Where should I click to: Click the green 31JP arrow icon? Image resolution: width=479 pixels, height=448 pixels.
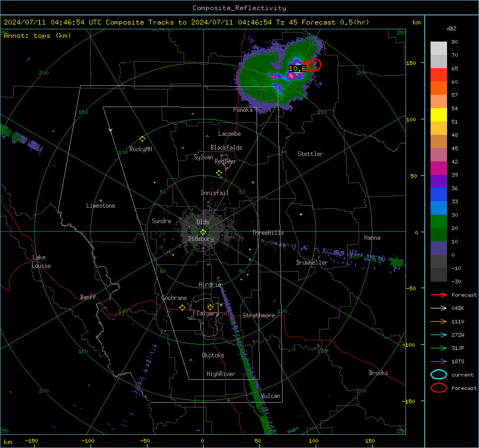[x=439, y=348]
